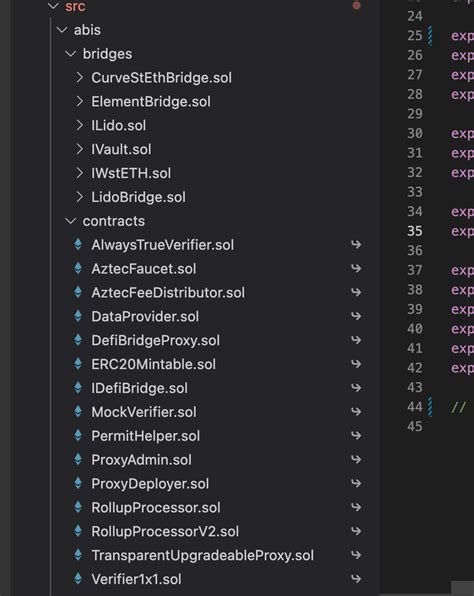Viewport: 474px width, 596px height.
Task: Click symlink arrow icon on ERC20Mintable.sol row
Action: tap(356, 364)
